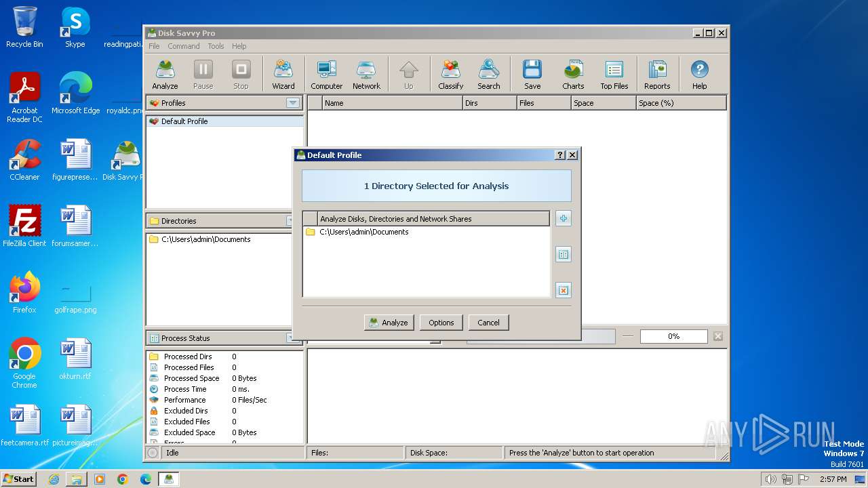Click the Space (%) column header
This screenshot has height=488, width=868.
[x=681, y=103]
